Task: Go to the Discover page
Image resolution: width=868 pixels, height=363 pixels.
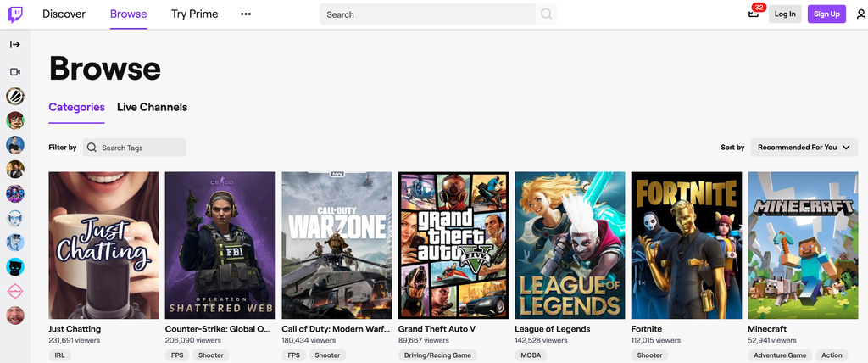Action: click(x=64, y=14)
